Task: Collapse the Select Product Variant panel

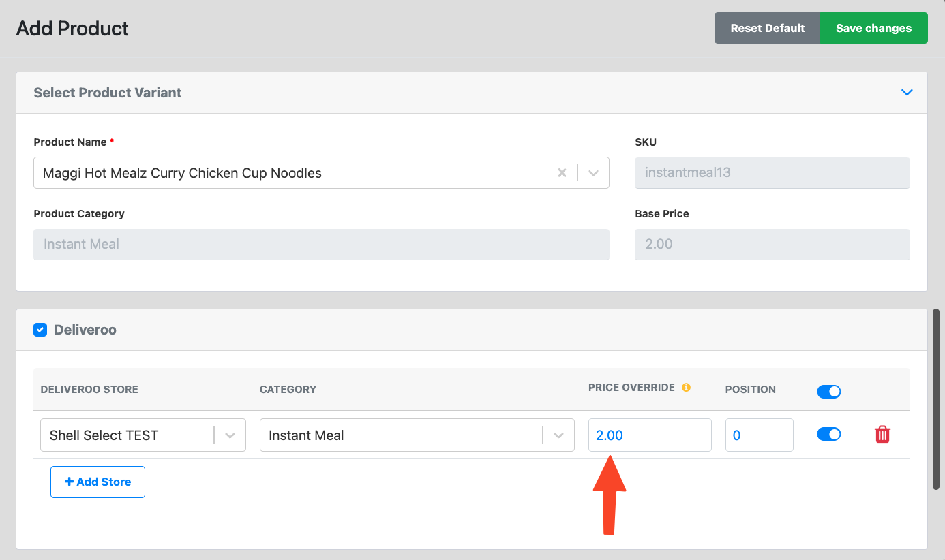Action: [907, 93]
